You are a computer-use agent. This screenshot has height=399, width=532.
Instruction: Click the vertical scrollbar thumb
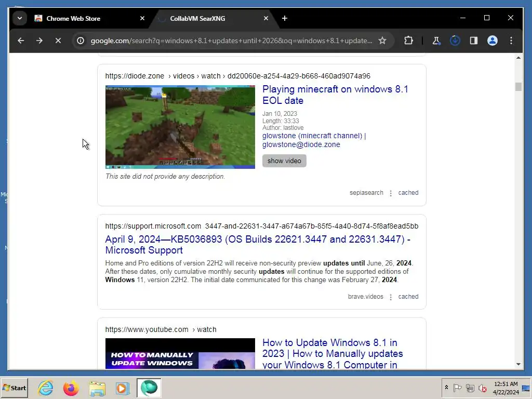point(518,87)
